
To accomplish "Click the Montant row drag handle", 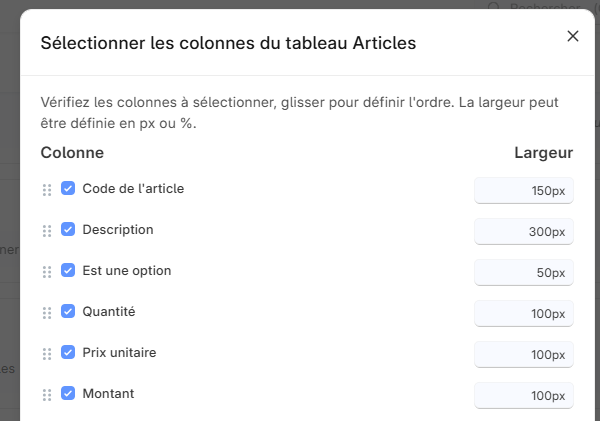I will pos(47,394).
